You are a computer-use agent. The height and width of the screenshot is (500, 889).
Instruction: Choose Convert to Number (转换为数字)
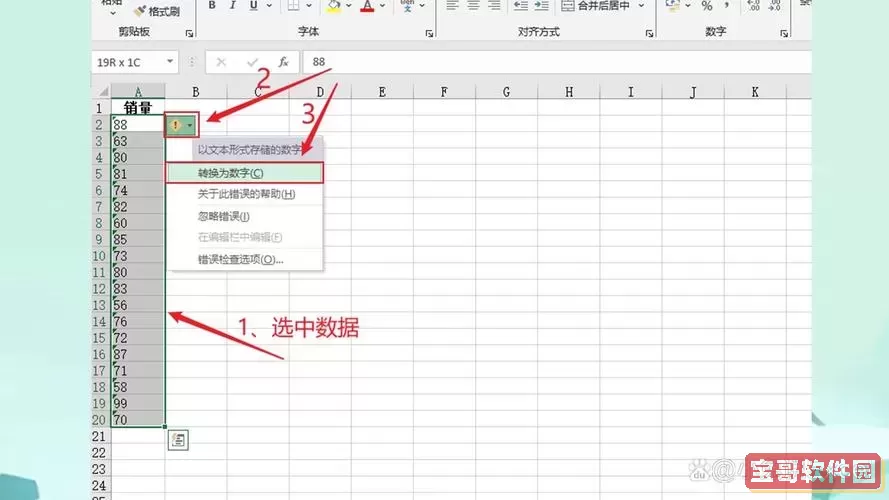pyautogui.click(x=244, y=173)
